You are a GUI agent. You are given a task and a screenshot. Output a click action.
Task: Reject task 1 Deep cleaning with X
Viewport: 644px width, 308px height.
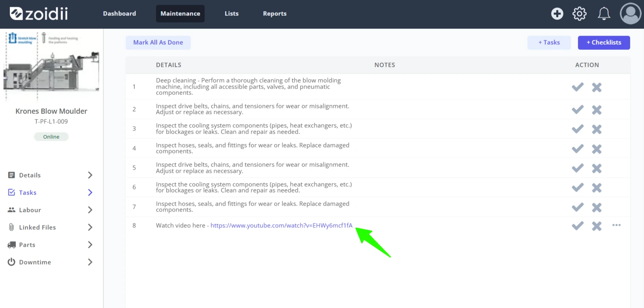pyautogui.click(x=597, y=87)
